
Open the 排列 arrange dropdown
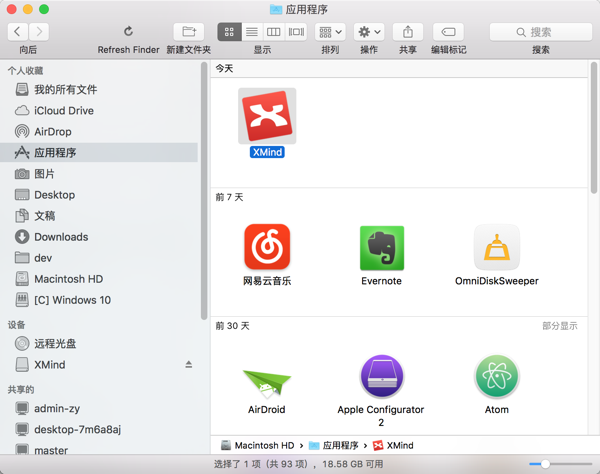tap(330, 32)
